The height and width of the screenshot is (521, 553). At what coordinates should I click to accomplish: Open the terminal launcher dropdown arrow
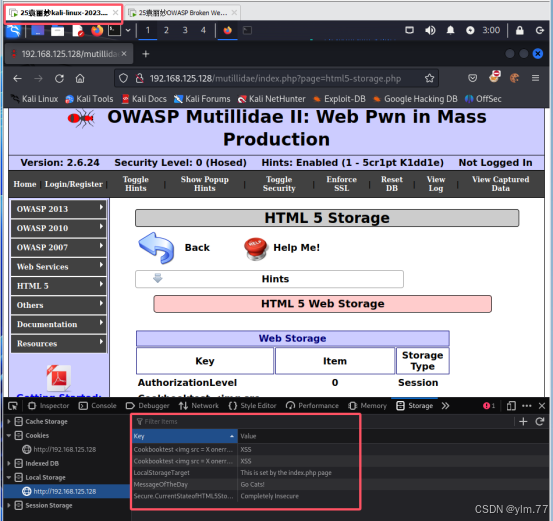pos(128,30)
